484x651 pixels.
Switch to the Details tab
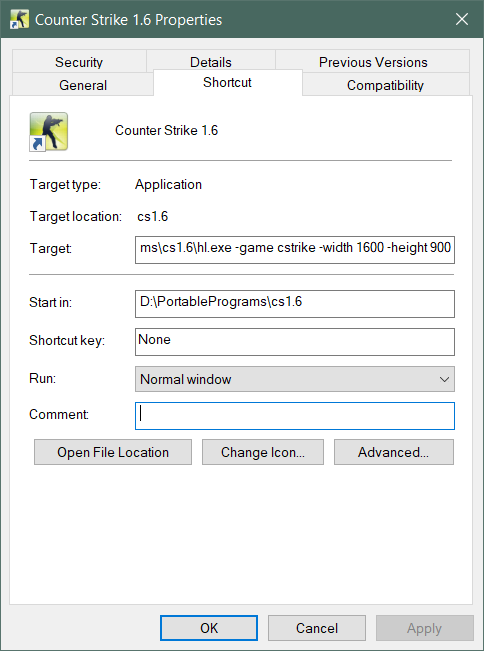click(x=211, y=62)
